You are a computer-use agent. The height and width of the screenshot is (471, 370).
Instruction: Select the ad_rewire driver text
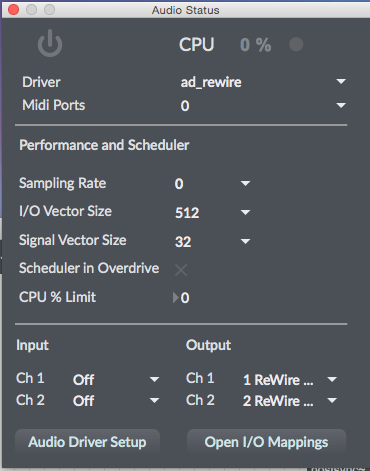[211, 82]
